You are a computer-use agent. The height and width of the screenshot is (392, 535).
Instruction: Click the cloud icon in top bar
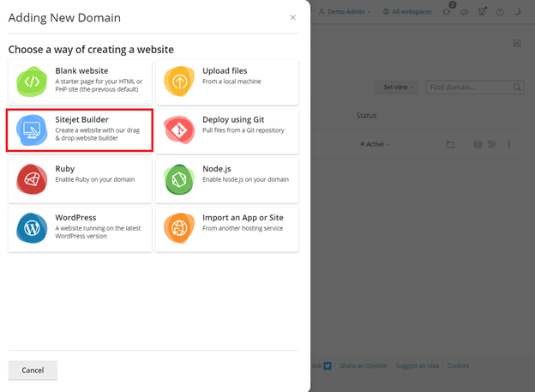[465, 12]
